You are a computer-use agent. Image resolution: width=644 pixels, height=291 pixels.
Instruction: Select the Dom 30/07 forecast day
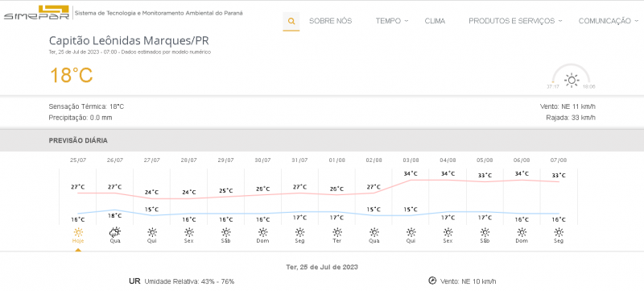tap(263, 235)
